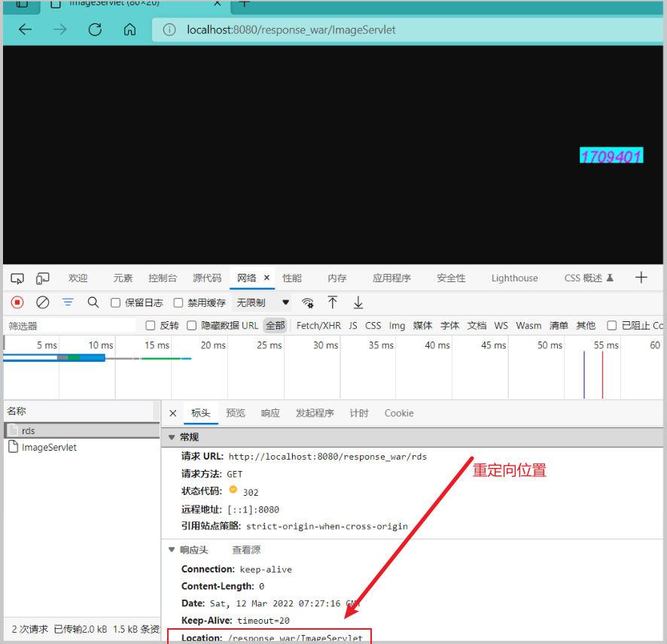Select the ImageServlet request row

coord(81,447)
